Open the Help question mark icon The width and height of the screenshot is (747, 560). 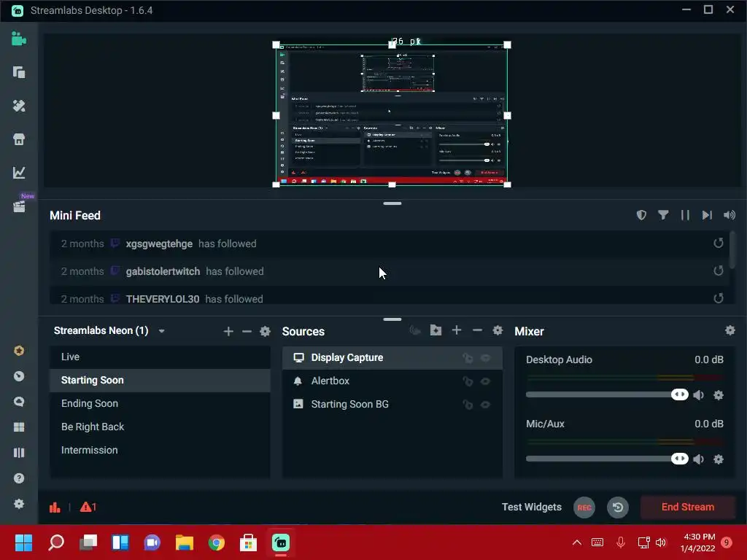point(18,478)
